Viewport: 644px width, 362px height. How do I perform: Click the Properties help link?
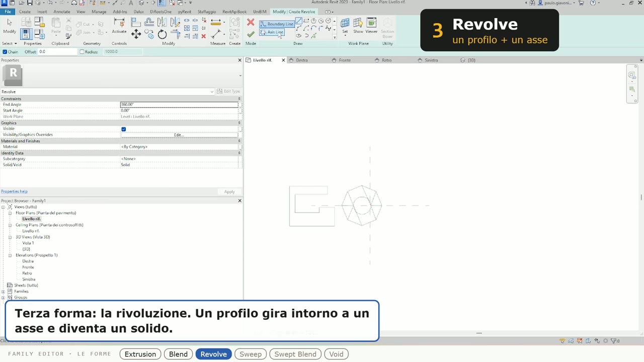(x=14, y=192)
